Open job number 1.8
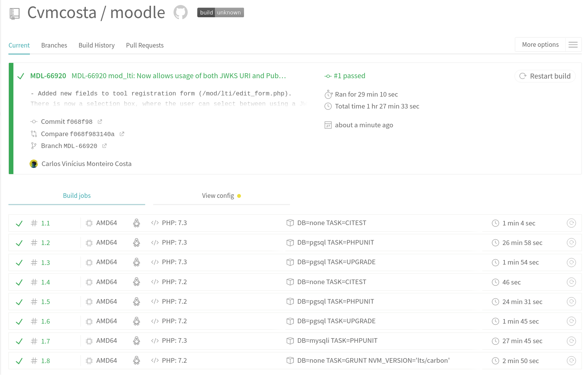The width and height of the screenshot is (588, 375). click(x=46, y=361)
